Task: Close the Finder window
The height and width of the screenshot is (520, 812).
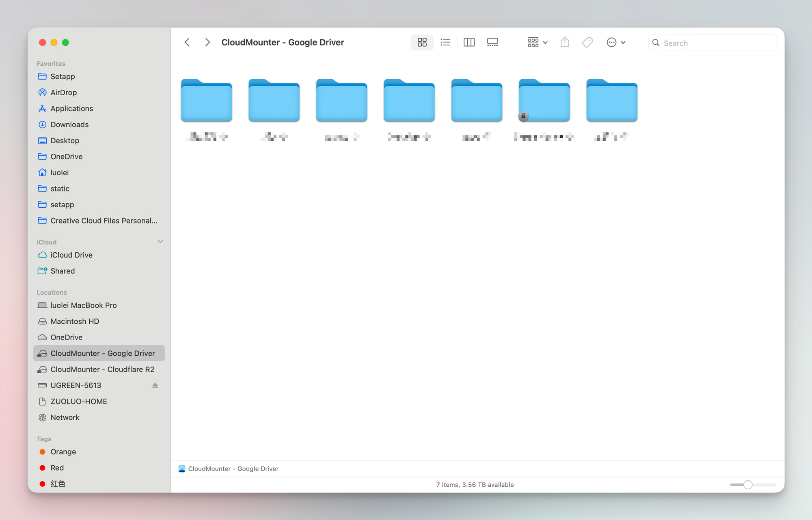Action: (x=42, y=42)
